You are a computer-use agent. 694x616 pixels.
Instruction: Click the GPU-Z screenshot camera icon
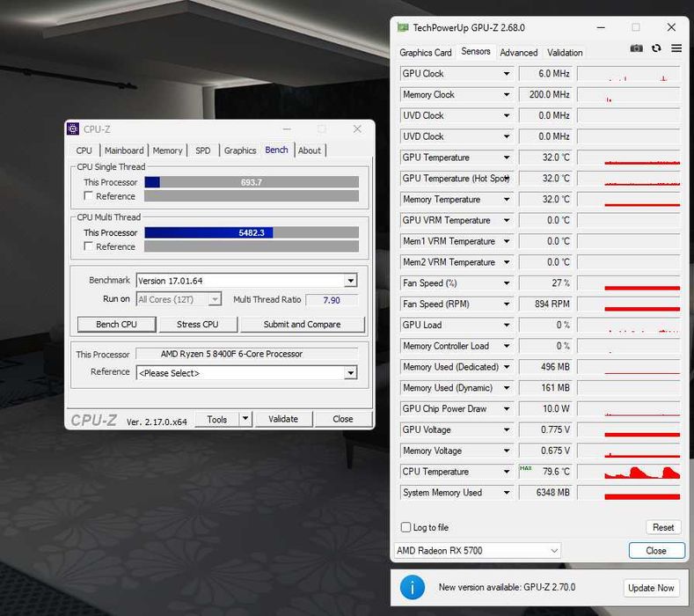636,48
